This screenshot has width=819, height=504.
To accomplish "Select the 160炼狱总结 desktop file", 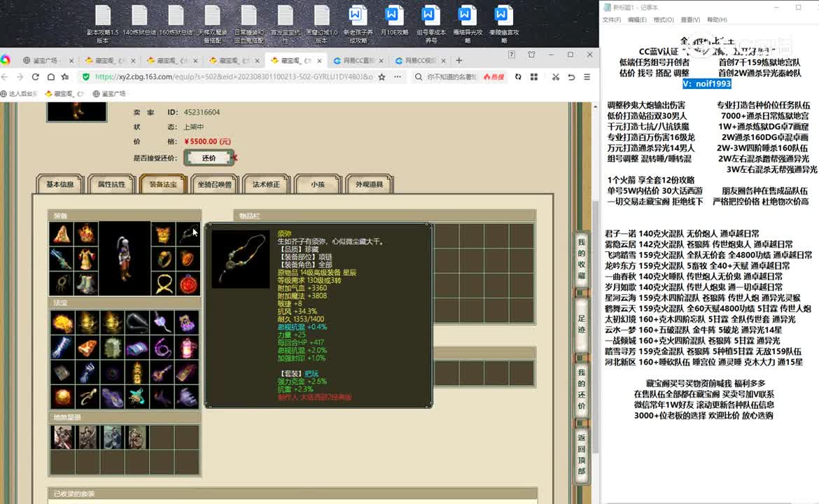I will tap(176, 22).
